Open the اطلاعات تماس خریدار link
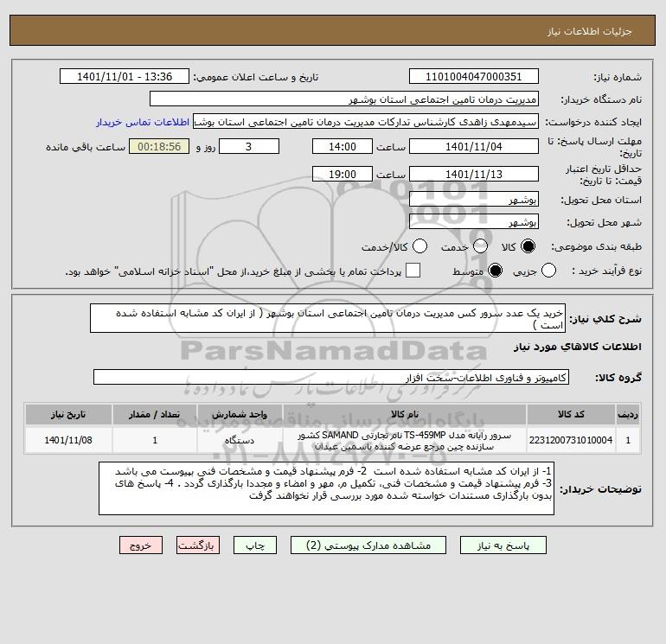Image resolution: width=666 pixels, height=644 pixels. pos(143,122)
